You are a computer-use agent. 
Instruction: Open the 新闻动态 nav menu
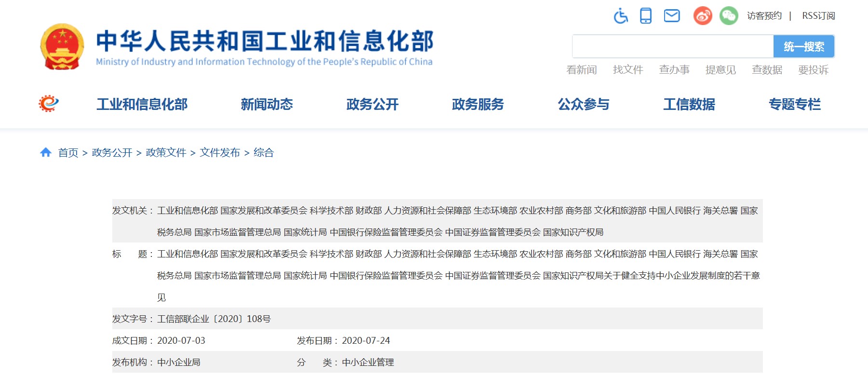click(x=267, y=104)
